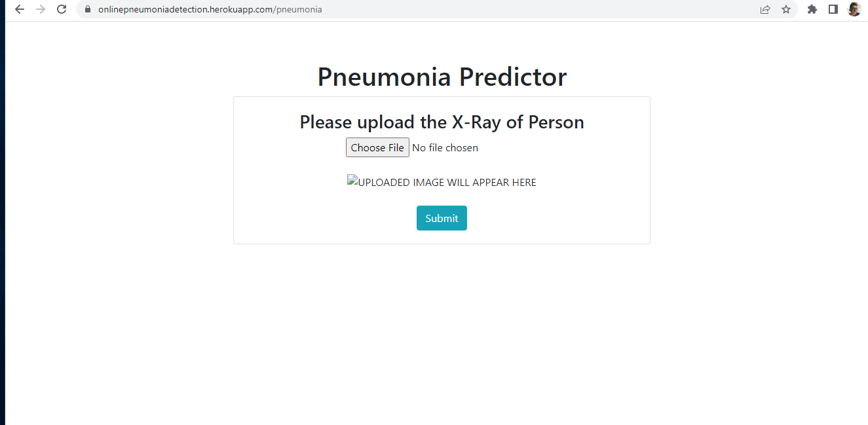The image size is (868, 425).
Task: Click the share icon in the address bar
Action: click(x=764, y=9)
